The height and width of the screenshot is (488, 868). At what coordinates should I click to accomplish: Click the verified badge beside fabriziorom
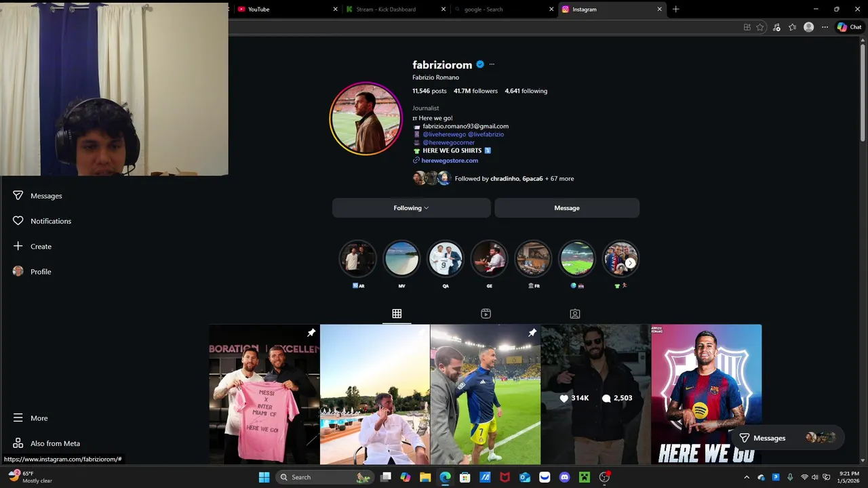coord(480,64)
